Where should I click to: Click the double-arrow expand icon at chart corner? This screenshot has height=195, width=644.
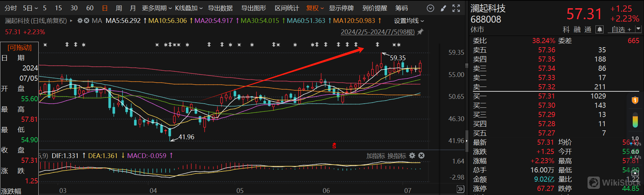pyautogui.click(x=461, y=189)
